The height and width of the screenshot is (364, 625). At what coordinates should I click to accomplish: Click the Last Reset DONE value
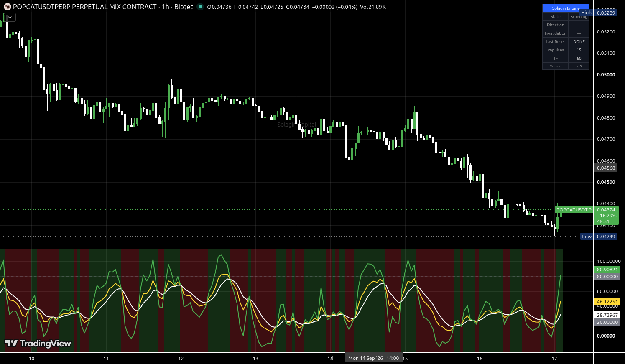[x=579, y=42]
